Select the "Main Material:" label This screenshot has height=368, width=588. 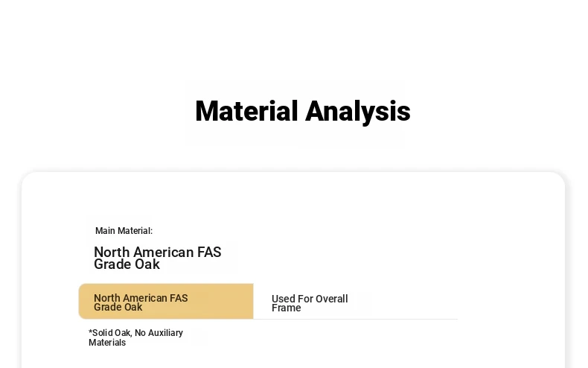124,231
